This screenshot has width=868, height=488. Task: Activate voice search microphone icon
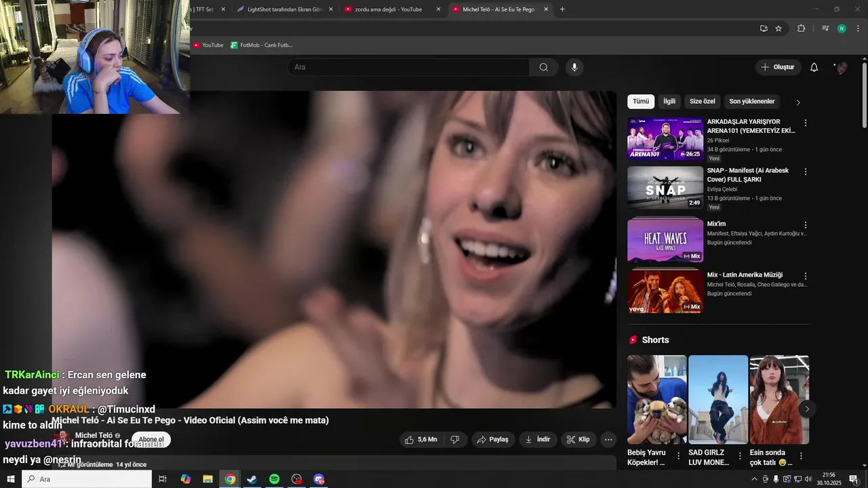tap(574, 67)
